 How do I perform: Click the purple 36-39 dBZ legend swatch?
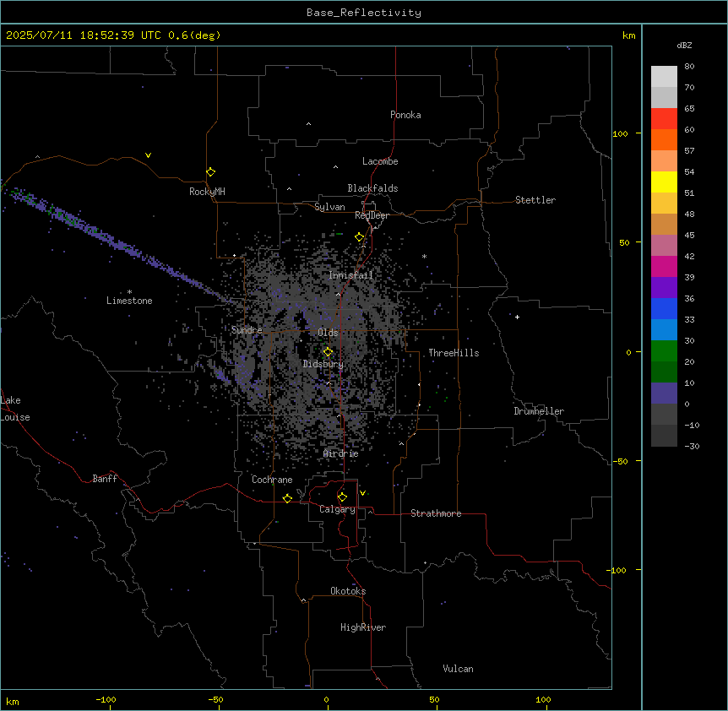(664, 288)
